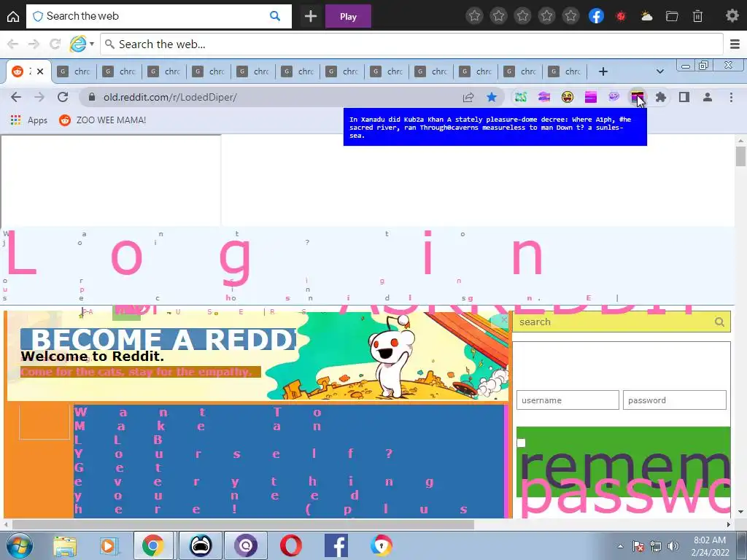Open the settings gear in the top bar

pyautogui.click(x=732, y=16)
